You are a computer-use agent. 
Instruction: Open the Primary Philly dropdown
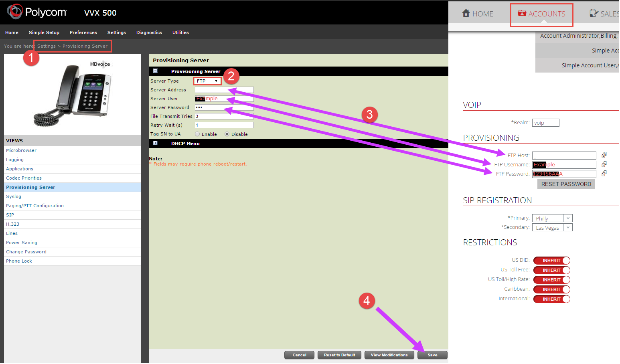pyautogui.click(x=552, y=218)
